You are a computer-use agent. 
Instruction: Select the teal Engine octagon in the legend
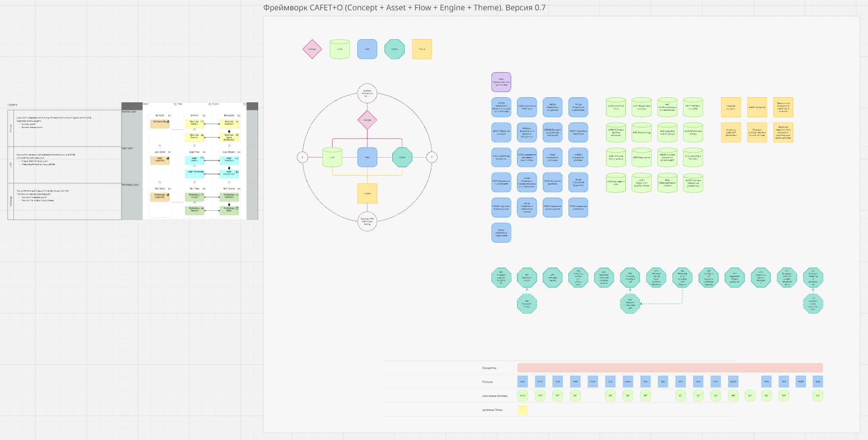[394, 49]
